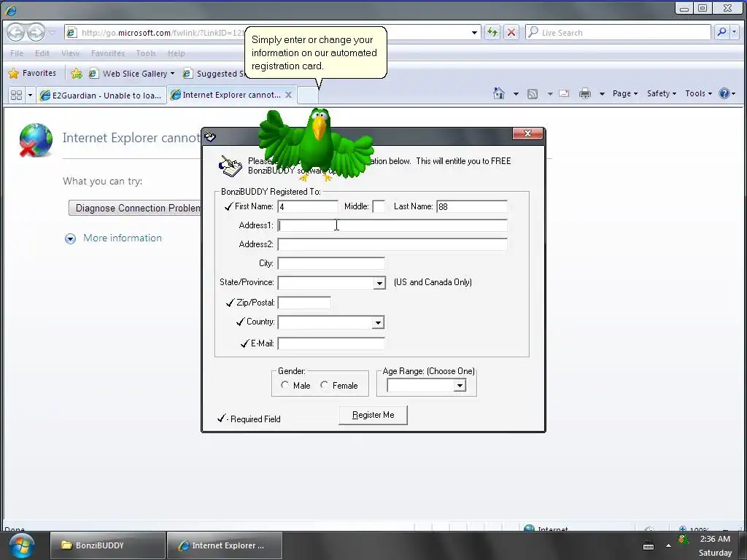This screenshot has width=747, height=560.
Task: Open the Tools command bar dropdown
Action: click(698, 94)
